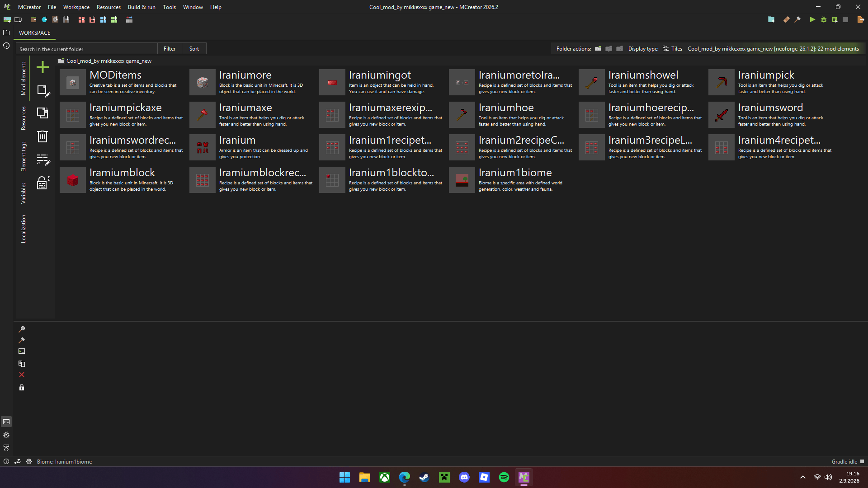Click the duplicate mod element icon
Screen dimensions: 868x488
tap(42, 113)
